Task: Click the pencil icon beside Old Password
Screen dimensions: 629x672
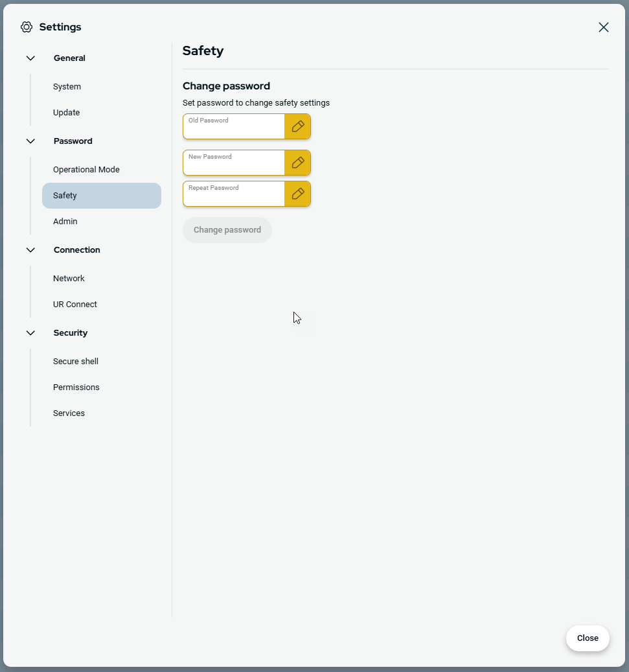Action: pyautogui.click(x=297, y=126)
